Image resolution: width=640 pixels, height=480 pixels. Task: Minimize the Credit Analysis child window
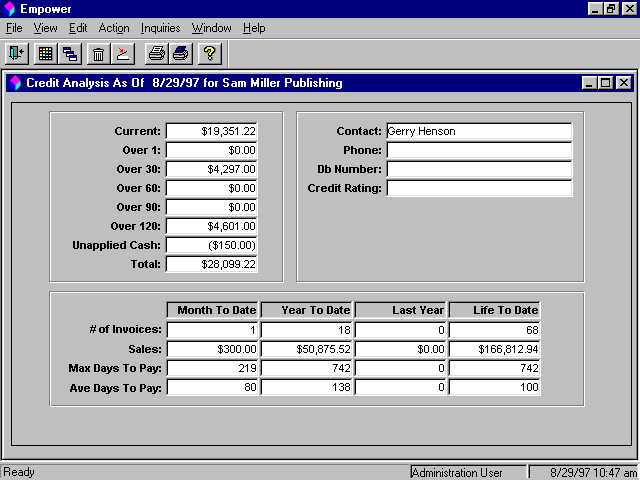click(x=589, y=83)
